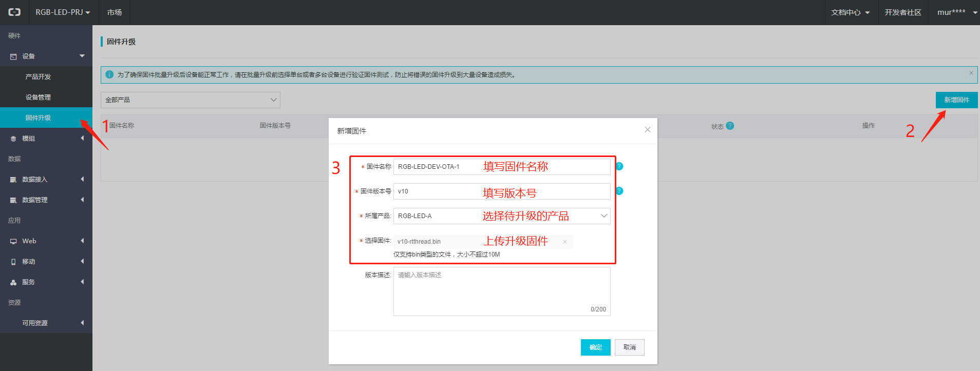Close the 新增固件 dialog with the X icon
This screenshot has height=371, width=980.
pyautogui.click(x=647, y=130)
